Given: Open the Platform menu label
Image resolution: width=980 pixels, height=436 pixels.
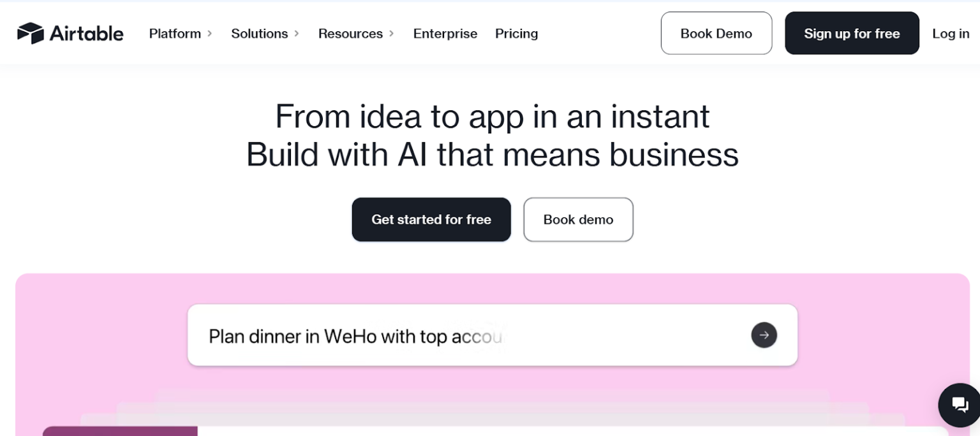Looking at the screenshot, I should (x=175, y=34).
